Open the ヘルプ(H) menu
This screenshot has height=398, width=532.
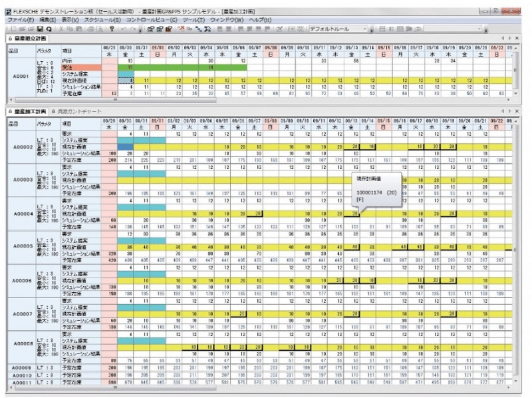click(x=260, y=20)
